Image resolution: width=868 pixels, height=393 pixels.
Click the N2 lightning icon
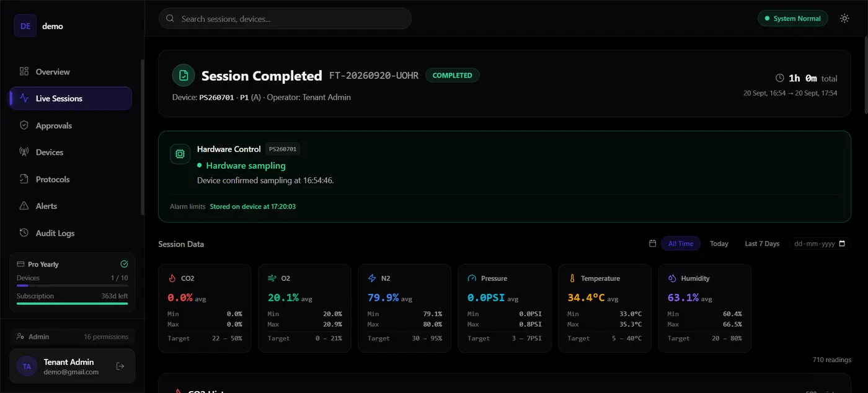[x=372, y=278]
